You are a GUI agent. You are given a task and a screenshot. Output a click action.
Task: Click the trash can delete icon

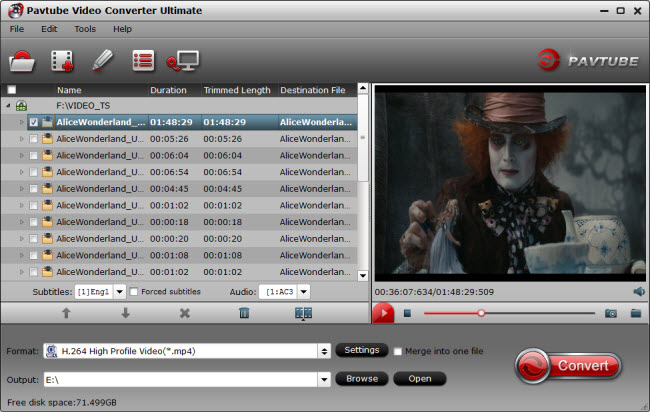coord(244,313)
